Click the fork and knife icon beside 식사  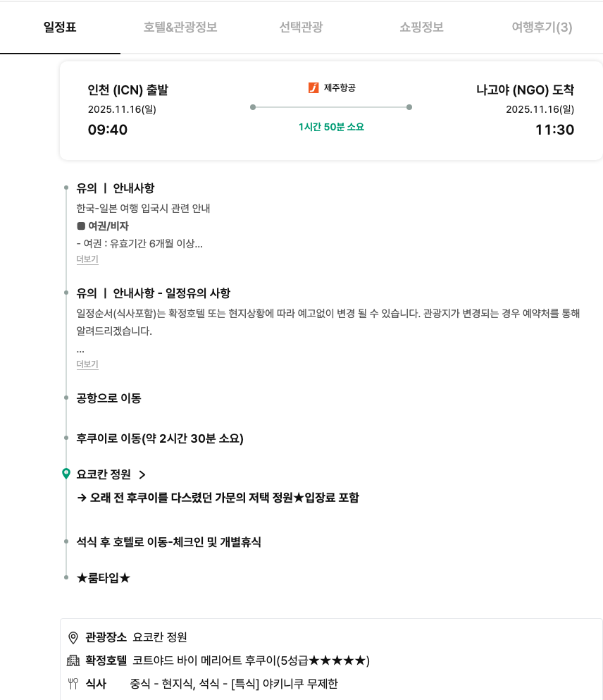tap(73, 683)
